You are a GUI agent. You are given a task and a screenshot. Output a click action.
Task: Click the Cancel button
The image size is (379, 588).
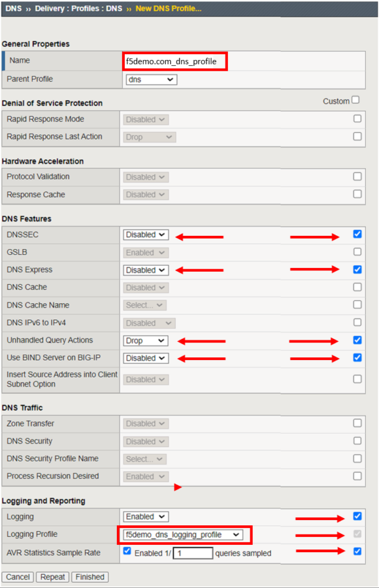[17, 577]
